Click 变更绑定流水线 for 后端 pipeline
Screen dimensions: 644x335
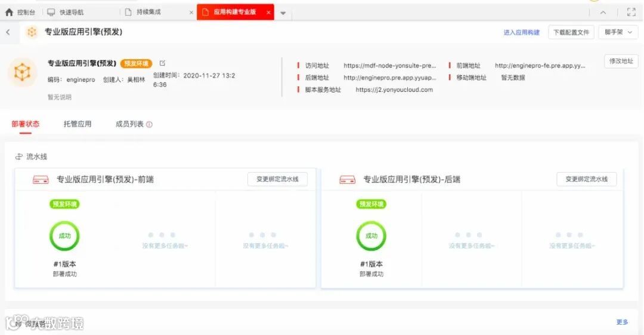point(587,179)
